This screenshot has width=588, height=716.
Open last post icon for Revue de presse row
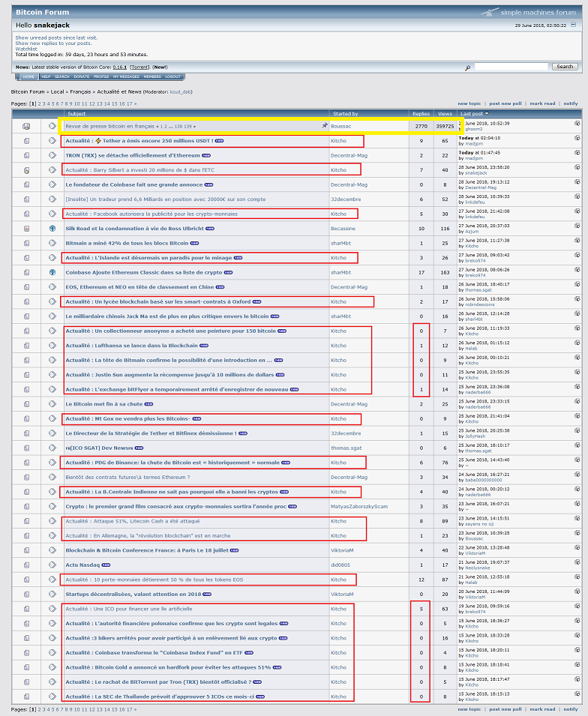pos(577,123)
